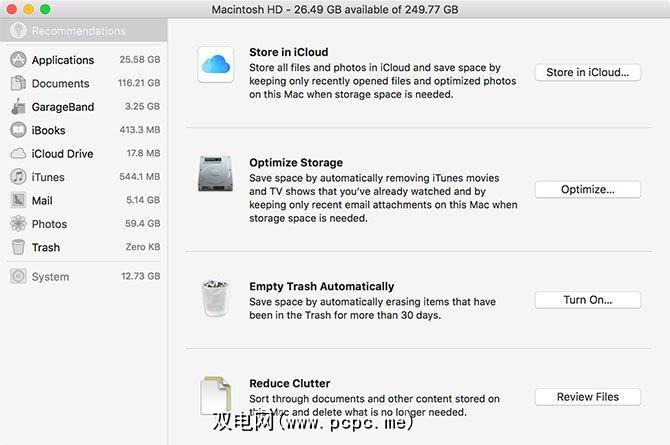The image size is (670, 445).
Task: Click the Zero KB Trash size
Action: [143, 247]
